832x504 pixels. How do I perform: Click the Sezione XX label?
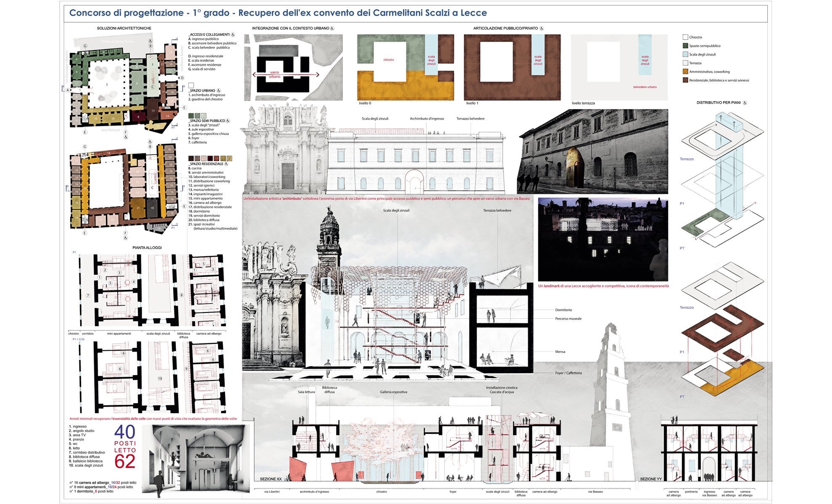point(271,479)
